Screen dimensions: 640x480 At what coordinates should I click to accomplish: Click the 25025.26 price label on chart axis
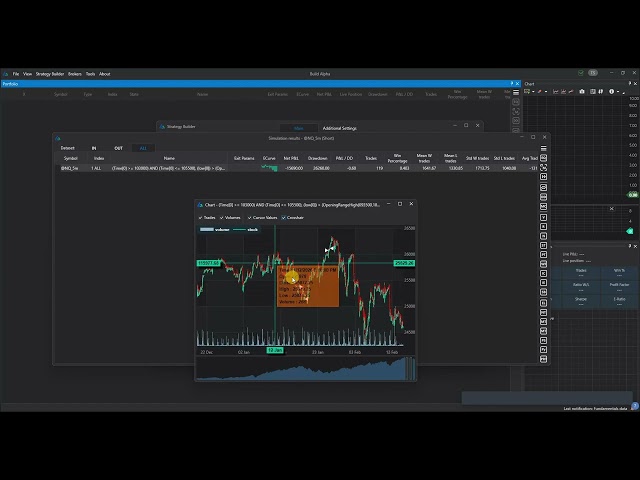coord(404,263)
